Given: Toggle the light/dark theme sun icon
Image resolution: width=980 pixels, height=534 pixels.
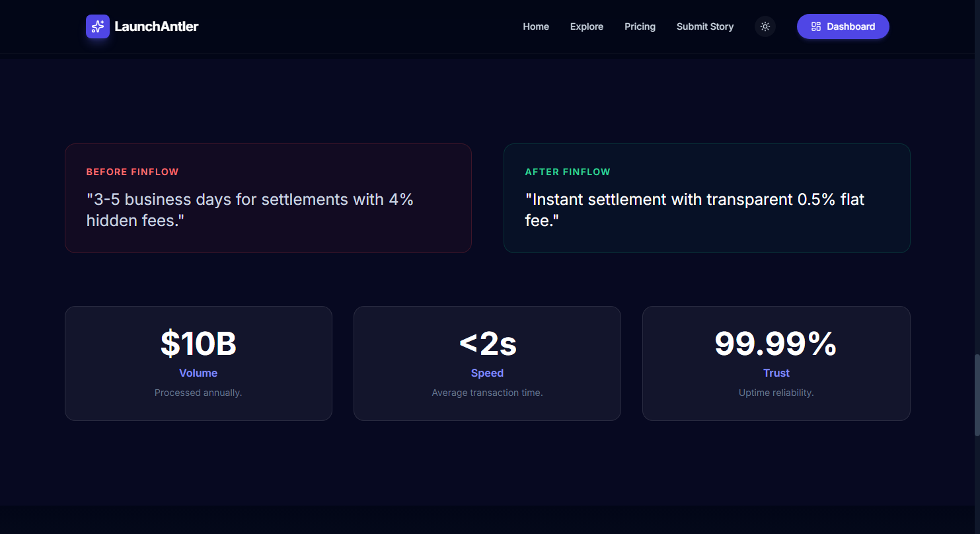Looking at the screenshot, I should [765, 26].
